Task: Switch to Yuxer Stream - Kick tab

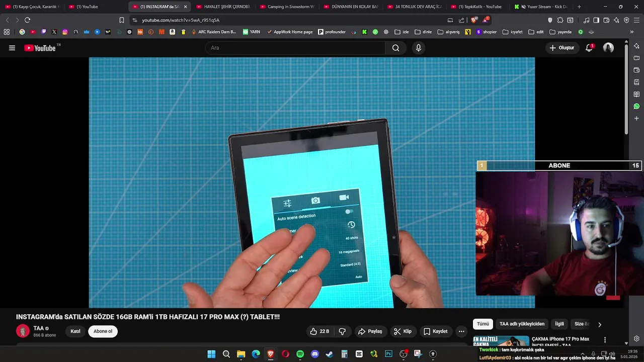Action: point(542,7)
